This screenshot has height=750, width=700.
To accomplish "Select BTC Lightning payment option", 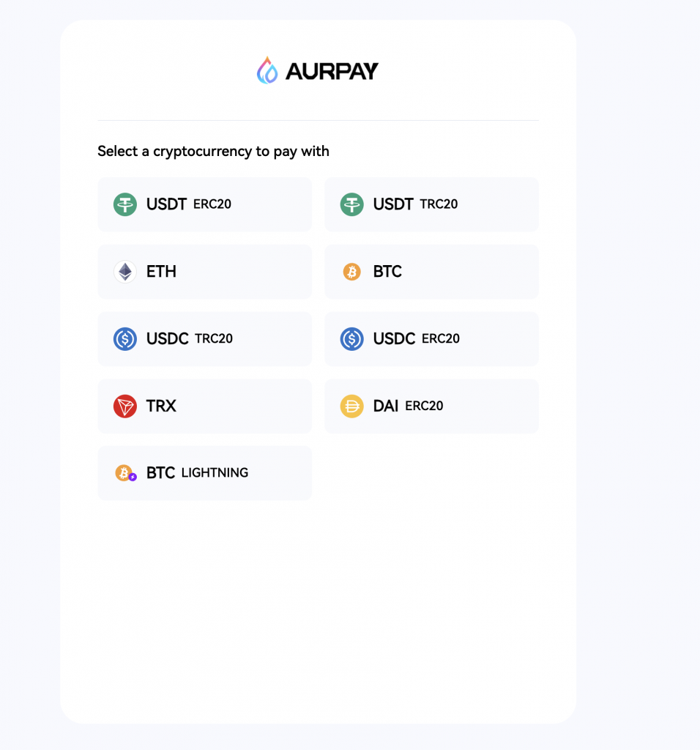I will tap(204, 473).
